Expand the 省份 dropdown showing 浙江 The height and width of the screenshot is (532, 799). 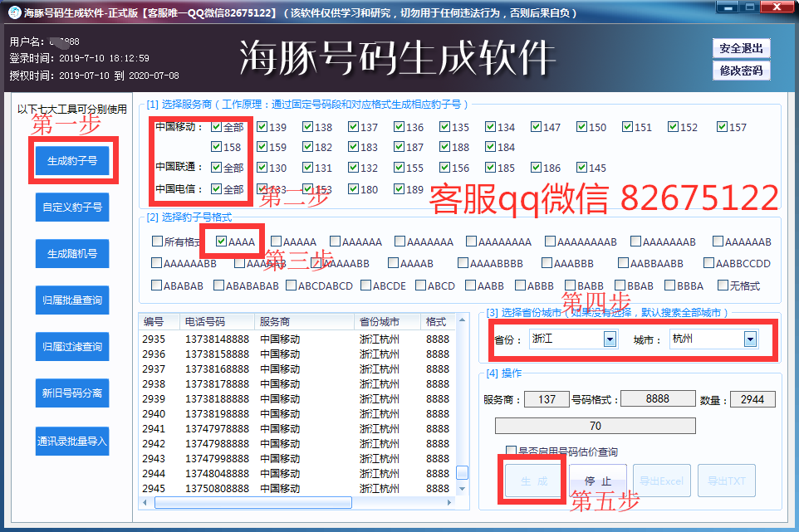610,339
